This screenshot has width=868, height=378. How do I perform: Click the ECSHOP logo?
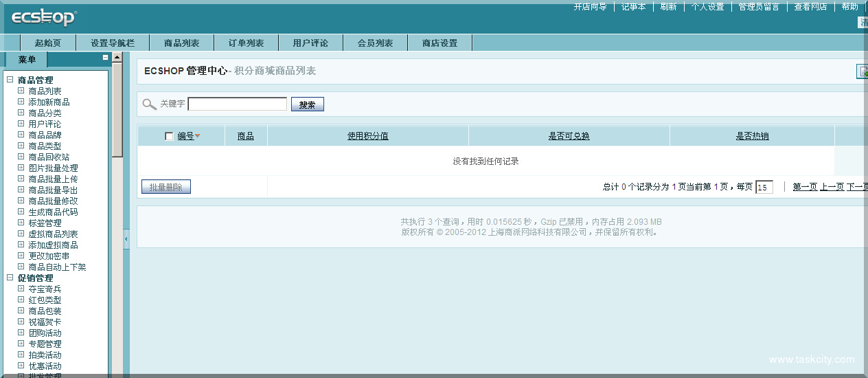pos(44,19)
